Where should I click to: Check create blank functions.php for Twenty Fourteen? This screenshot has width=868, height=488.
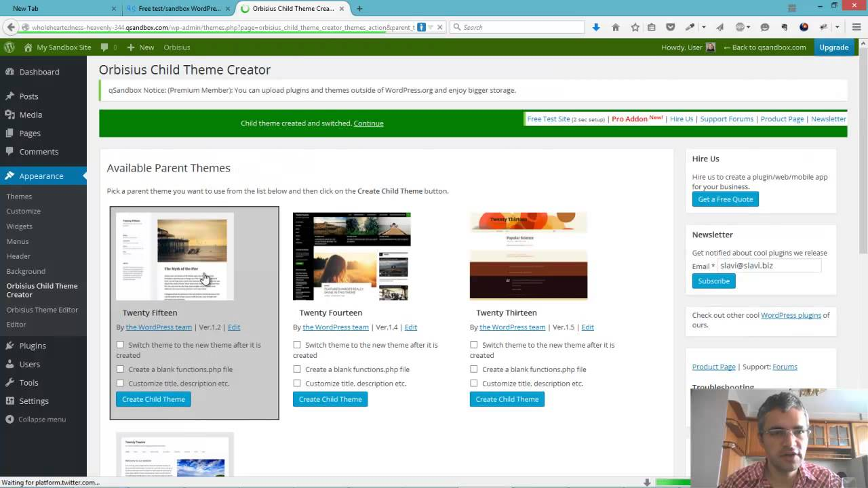pos(297,369)
